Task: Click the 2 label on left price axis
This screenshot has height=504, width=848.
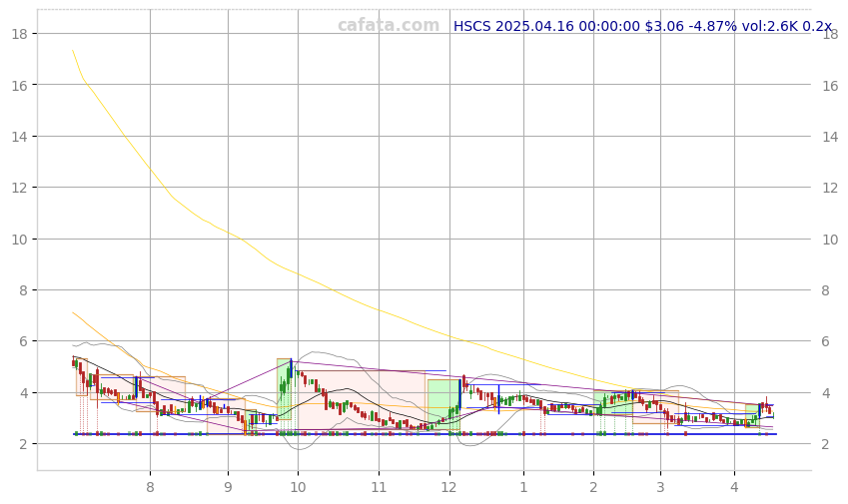Action: tap(23, 444)
